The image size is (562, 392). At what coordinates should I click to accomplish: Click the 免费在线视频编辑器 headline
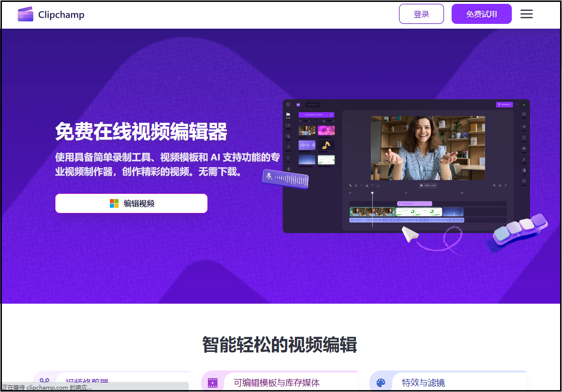click(x=141, y=132)
